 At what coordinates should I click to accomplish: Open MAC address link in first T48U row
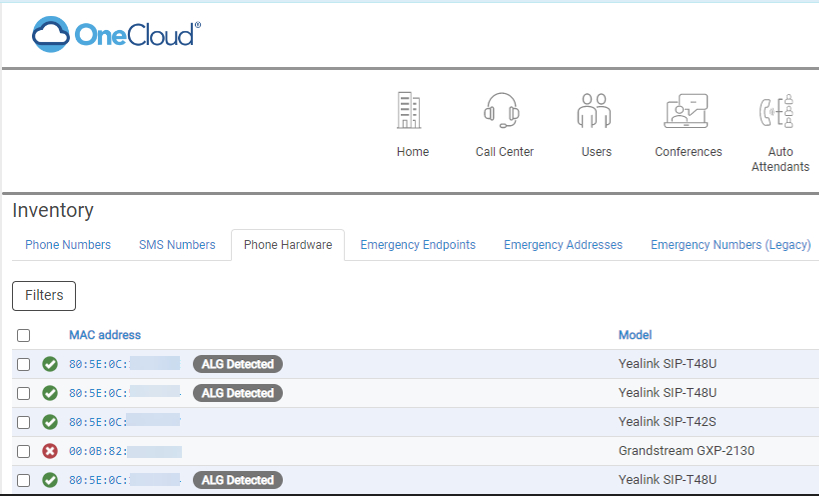tap(125, 364)
